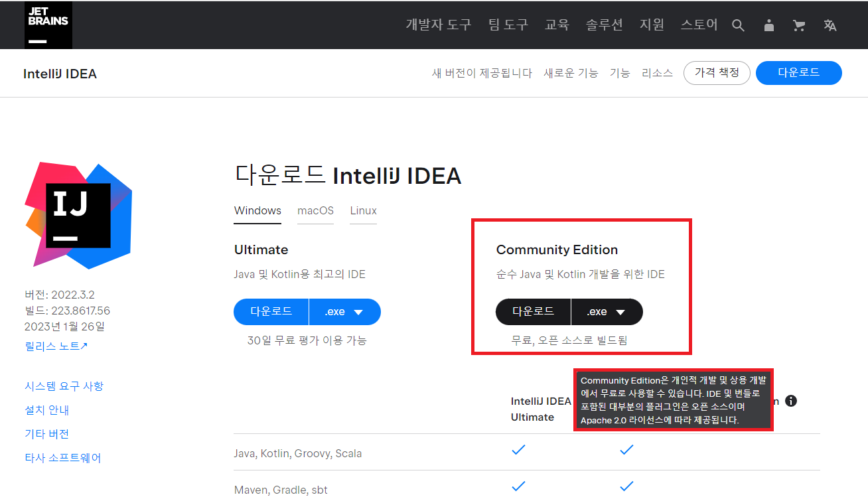This screenshot has width=868, height=503.
Task: Open the 타사 소프트웨어 link
Action: 63,458
